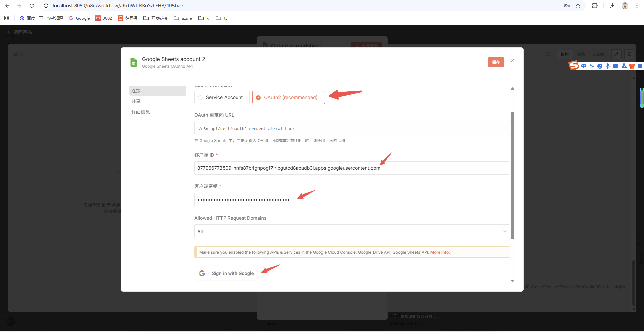Viewport: 644px width, 332px height.
Task: Click the dialog scroll up arrow
Action: (512, 89)
